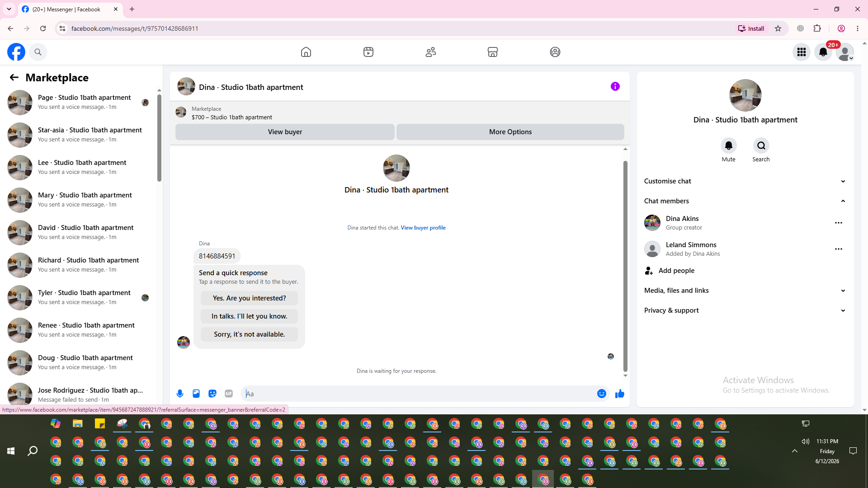Open File Explorer from the taskbar

pos(78,424)
